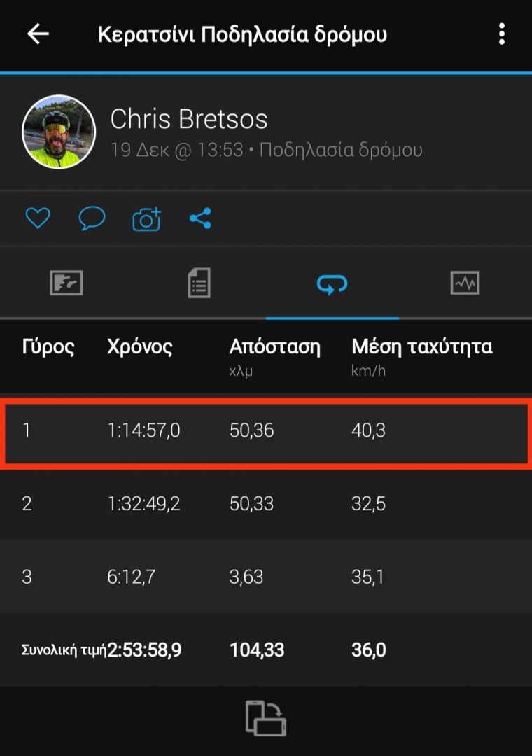Tap the Απόσταση column header
The width and height of the screenshot is (532, 756).
[274, 346]
